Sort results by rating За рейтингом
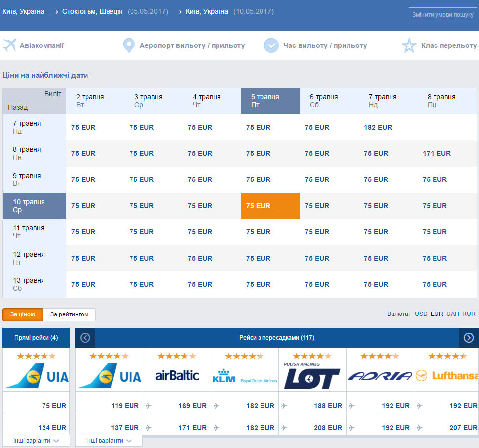This screenshot has width=479, height=448. [x=69, y=314]
